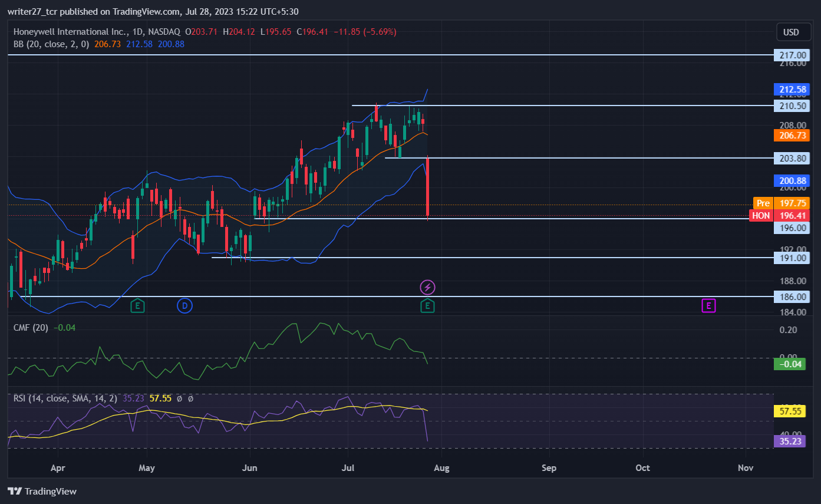Click the Nov label on the time axis
The image size is (821, 504).
point(746,468)
